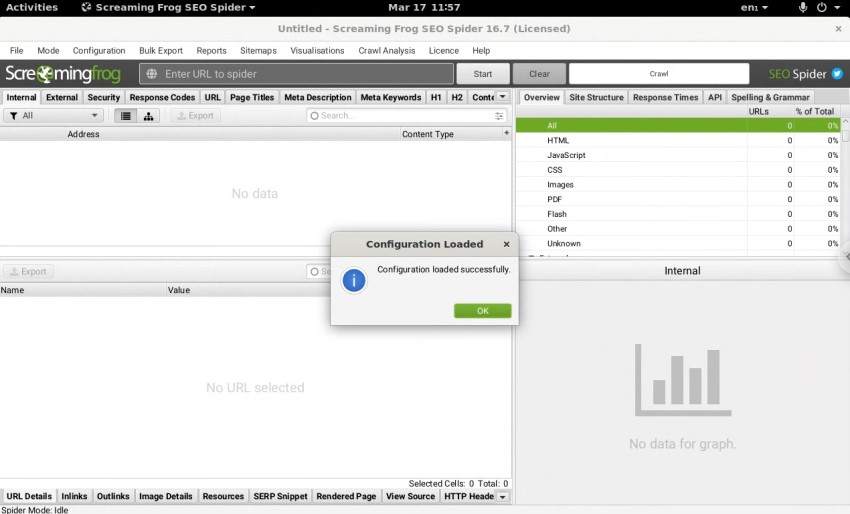Screen dimensions: 850x514
Task: Click the search filter settings icon
Action: coord(499,116)
